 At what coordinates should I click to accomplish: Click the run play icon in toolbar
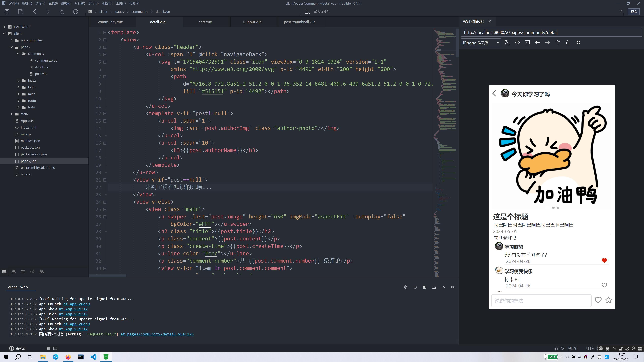75,12
